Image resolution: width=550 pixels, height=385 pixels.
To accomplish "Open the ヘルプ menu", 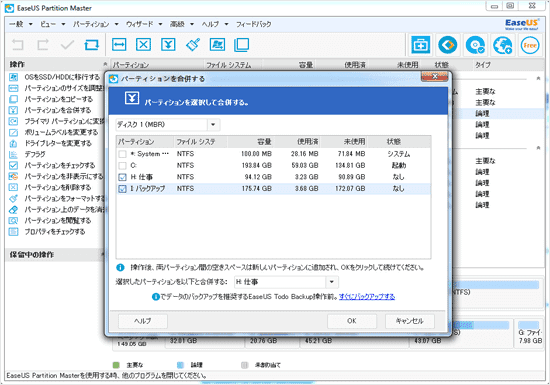I will pos(215,24).
